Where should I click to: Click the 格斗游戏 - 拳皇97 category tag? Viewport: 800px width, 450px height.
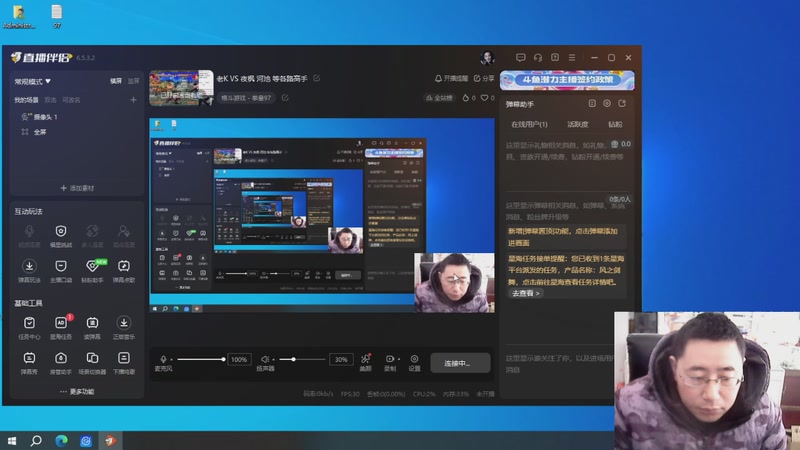coord(246,97)
